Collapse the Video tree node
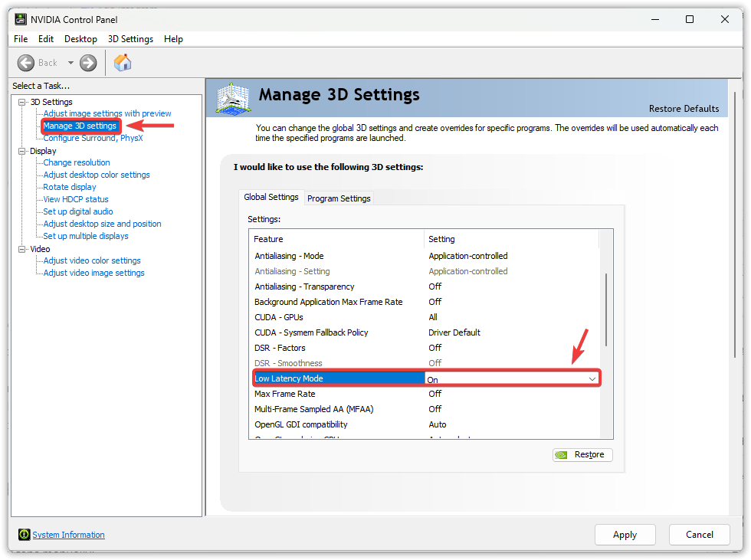751x560 pixels. 22,249
